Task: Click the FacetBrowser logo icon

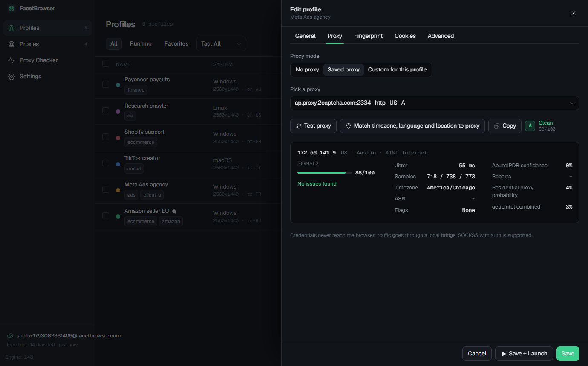Action: point(11,9)
